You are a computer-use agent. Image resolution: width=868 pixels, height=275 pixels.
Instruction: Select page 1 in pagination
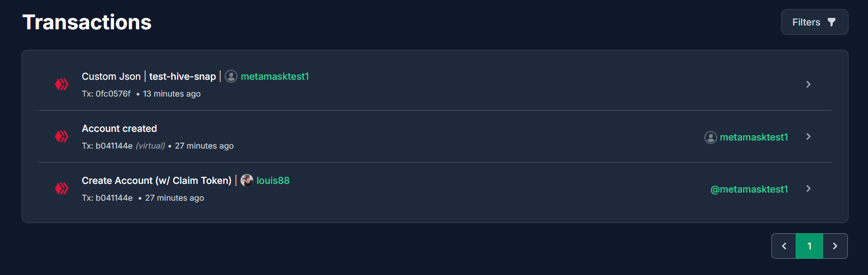809,246
